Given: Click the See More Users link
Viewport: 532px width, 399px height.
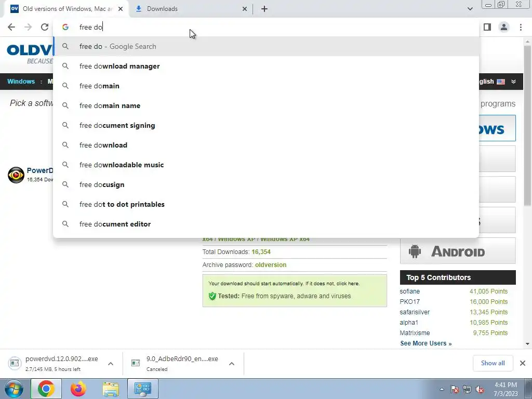Looking at the screenshot, I should pyautogui.click(x=426, y=343).
